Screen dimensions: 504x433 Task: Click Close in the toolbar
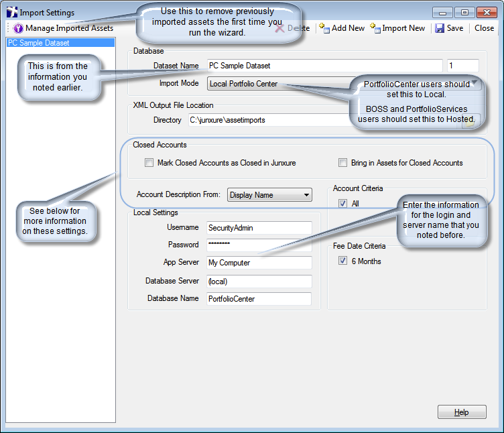tap(484, 28)
